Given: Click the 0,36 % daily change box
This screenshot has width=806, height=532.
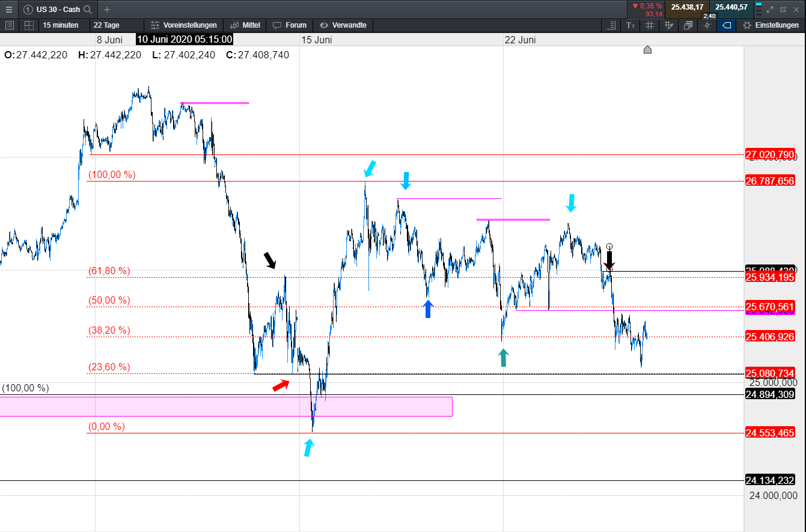Looking at the screenshot, I should point(647,10).
